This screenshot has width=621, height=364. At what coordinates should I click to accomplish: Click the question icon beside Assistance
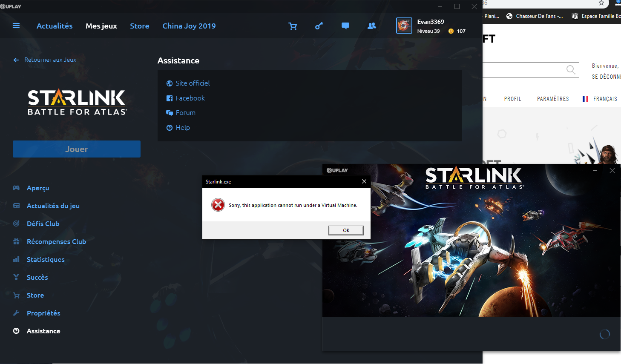pyautogui.click(x=16, y=331)
